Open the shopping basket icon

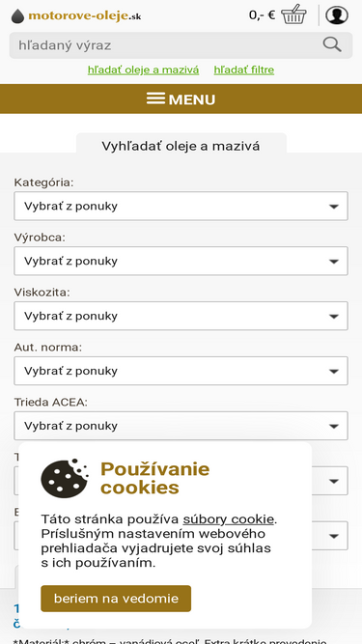click(293, 14)
